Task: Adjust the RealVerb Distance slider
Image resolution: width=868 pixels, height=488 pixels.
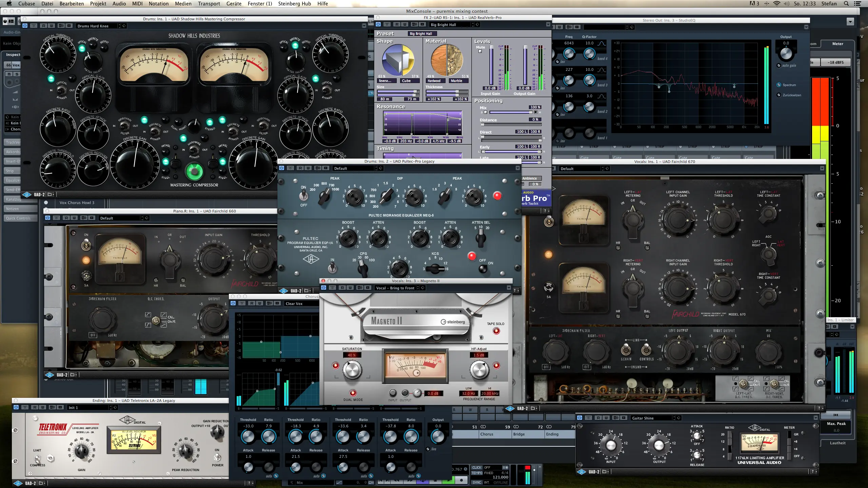Action: click(511, 124)
